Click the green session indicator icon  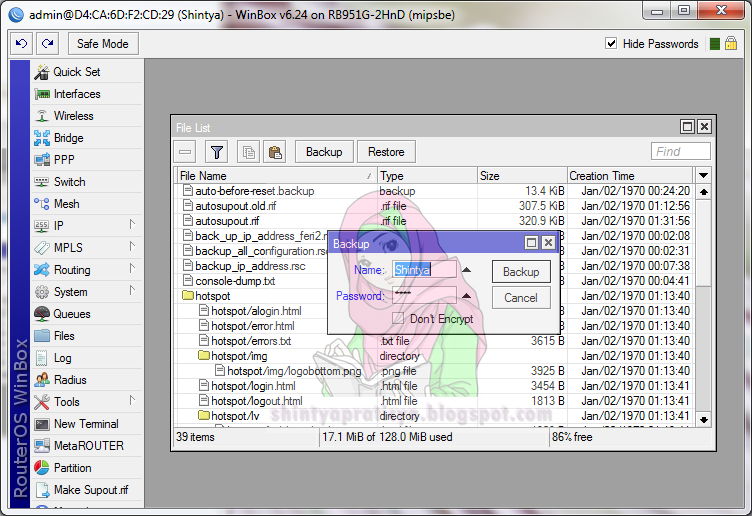point(715,44)
